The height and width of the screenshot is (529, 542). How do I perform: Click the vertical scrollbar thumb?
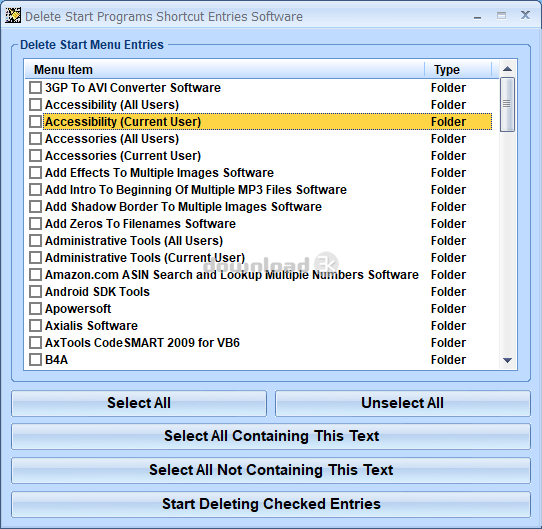507,104
